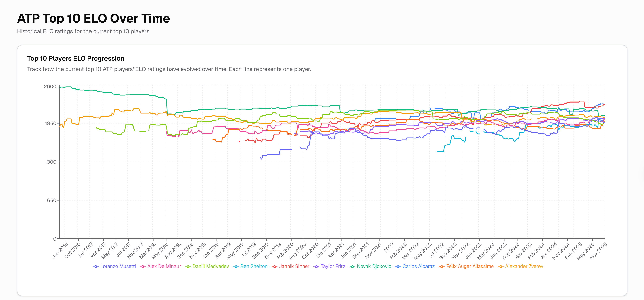Click Novak Djokovic's legend marker icon
The image size is (644, 300).
click(x=352, y=267)
